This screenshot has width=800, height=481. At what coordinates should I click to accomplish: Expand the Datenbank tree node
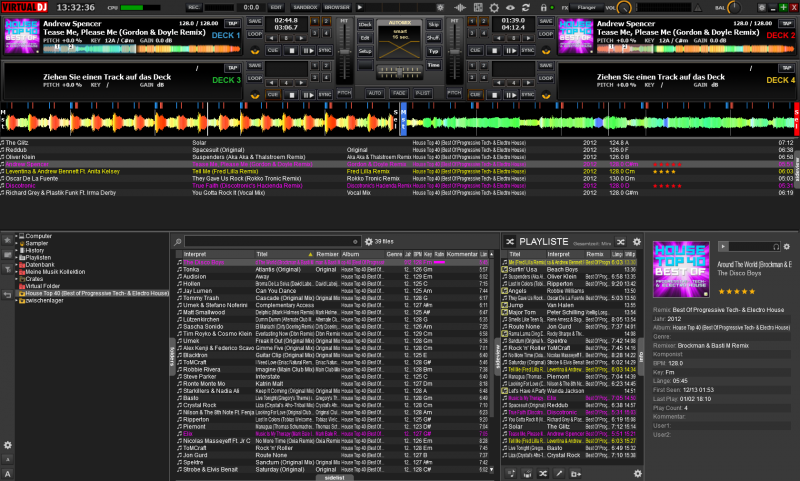(x=16, y=265)
